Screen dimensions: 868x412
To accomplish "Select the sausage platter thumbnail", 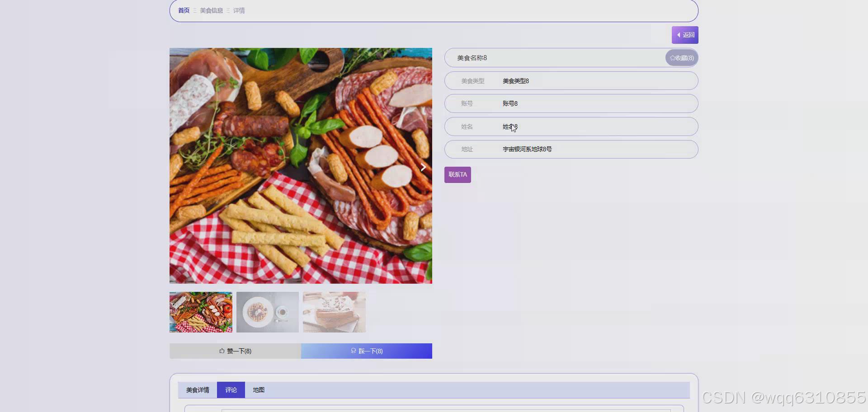I will [x=201, y=312].
